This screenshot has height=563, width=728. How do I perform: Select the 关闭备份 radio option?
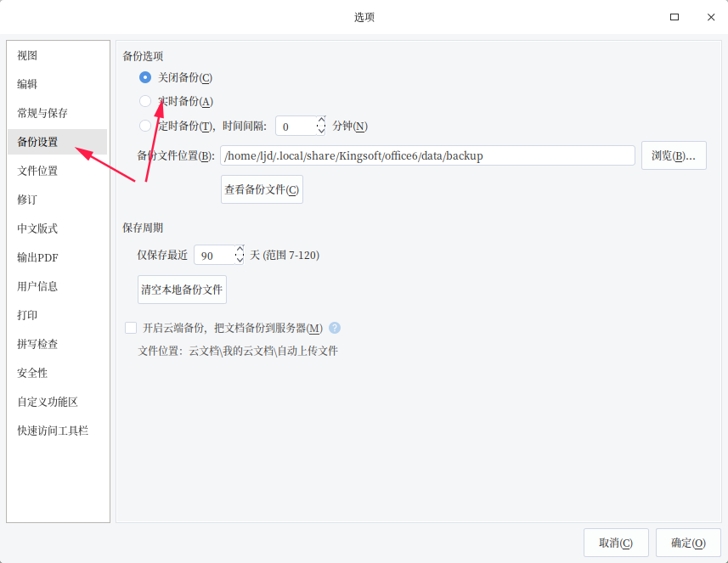(145, 77)
